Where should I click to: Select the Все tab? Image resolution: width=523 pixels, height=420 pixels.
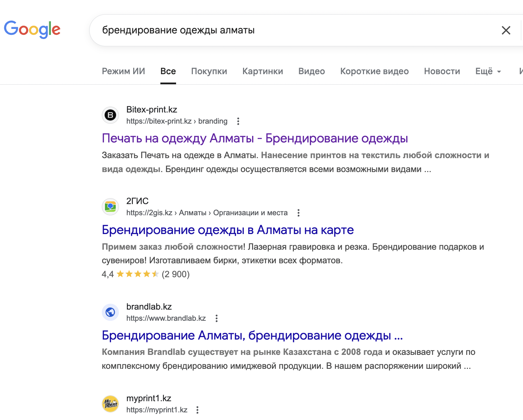(x=168, y=71)
